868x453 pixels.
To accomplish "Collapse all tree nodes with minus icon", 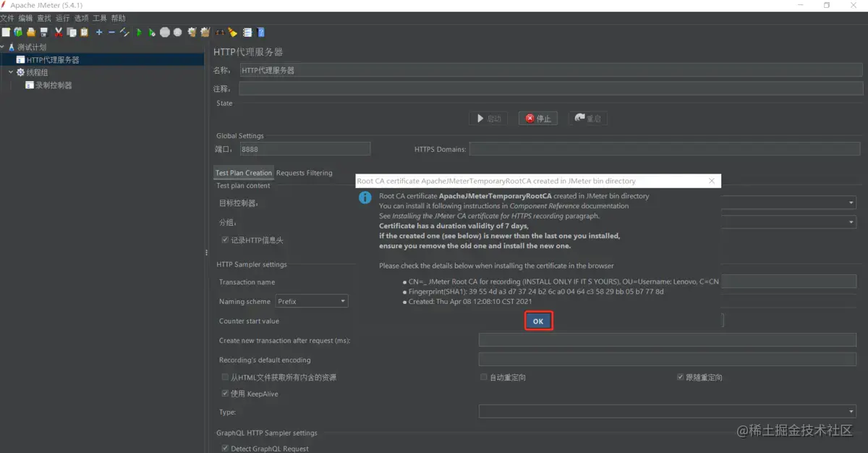I will tap(111, 32).
